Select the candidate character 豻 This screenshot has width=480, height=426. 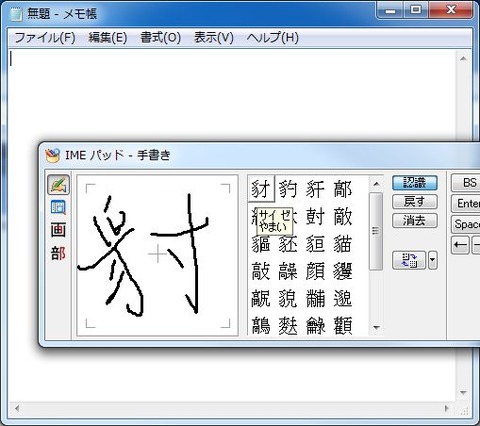315,189
